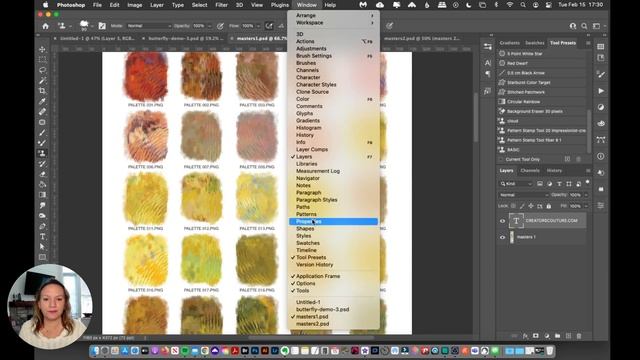Expand the Workspace submenu

coord(333,23)
